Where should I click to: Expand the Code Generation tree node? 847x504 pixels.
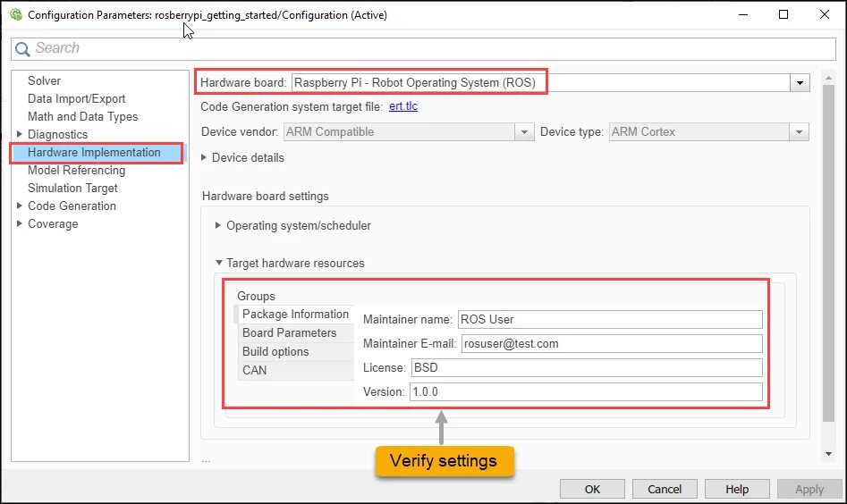point(20,206)
